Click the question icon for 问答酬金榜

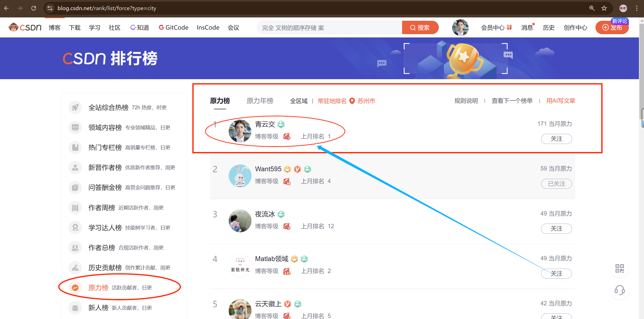click(75, 187)
